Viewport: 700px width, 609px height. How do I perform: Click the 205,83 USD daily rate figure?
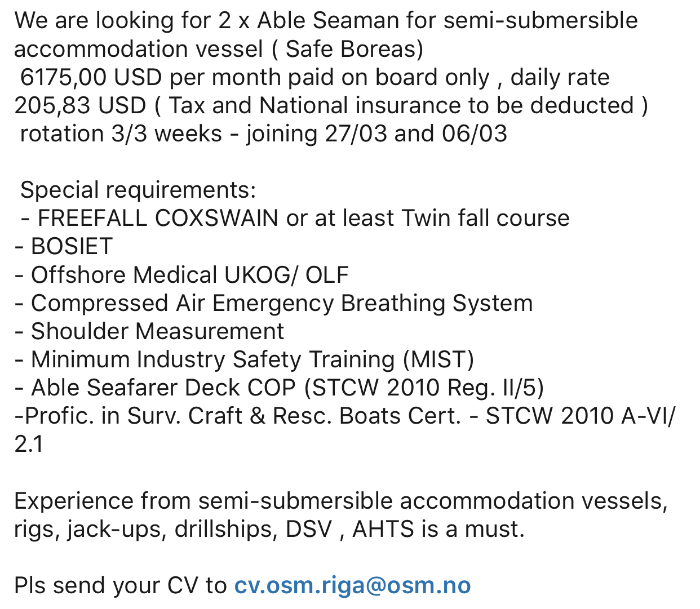(80, 105)
